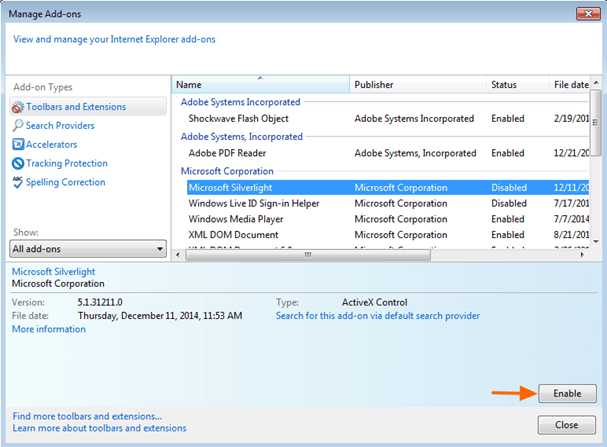Select the Shockwave Flash Object row
This screenshot has height=447, width=607.
click(x=388, y=119)
